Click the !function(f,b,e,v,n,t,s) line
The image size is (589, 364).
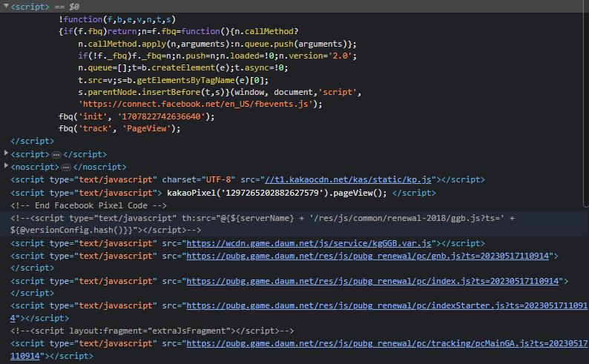(x=117, y=19)
